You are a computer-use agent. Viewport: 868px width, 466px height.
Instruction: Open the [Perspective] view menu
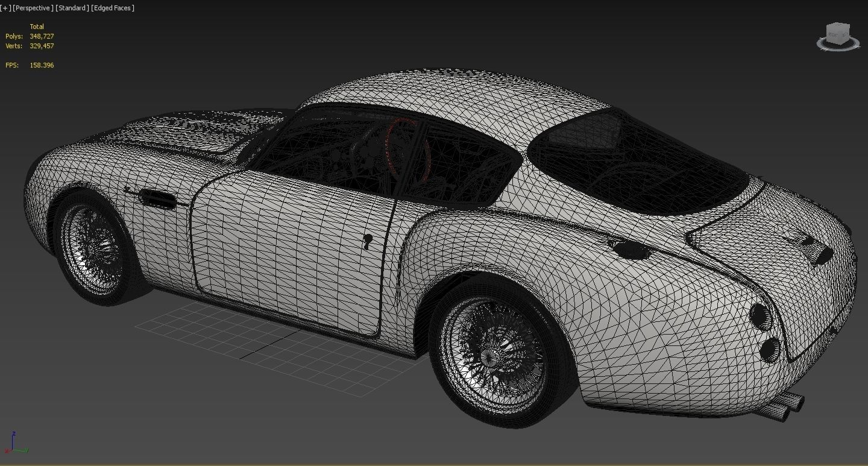click(33, 8)
